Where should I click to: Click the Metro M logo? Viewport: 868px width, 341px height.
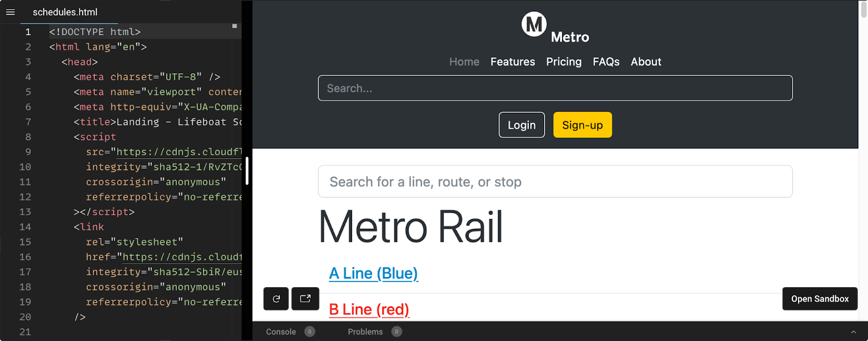point(534,24)
